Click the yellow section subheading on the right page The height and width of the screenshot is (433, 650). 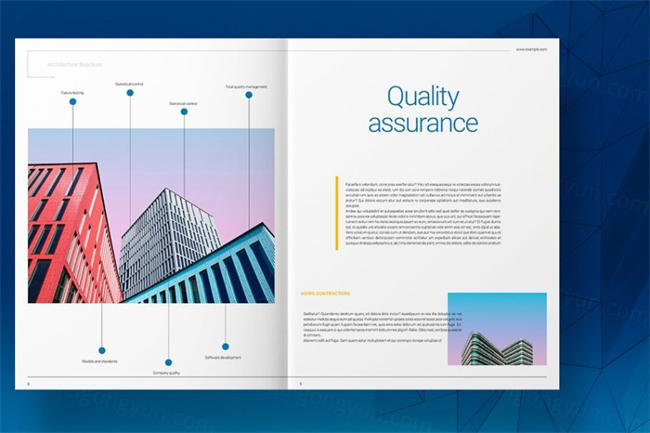325,293
